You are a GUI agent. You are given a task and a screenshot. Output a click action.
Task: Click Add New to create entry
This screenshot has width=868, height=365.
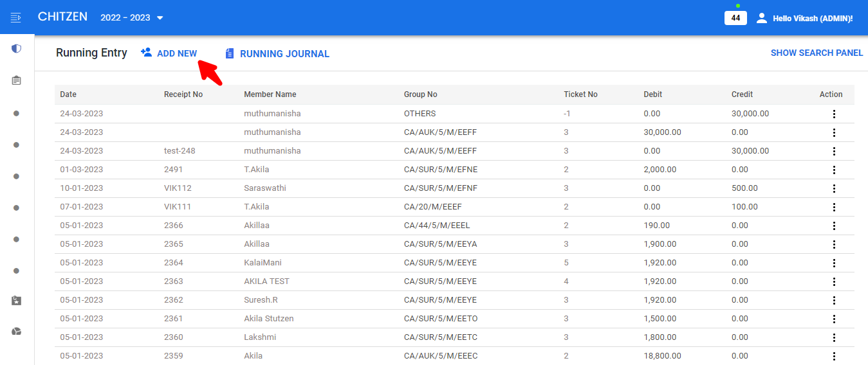click(169, 53)
